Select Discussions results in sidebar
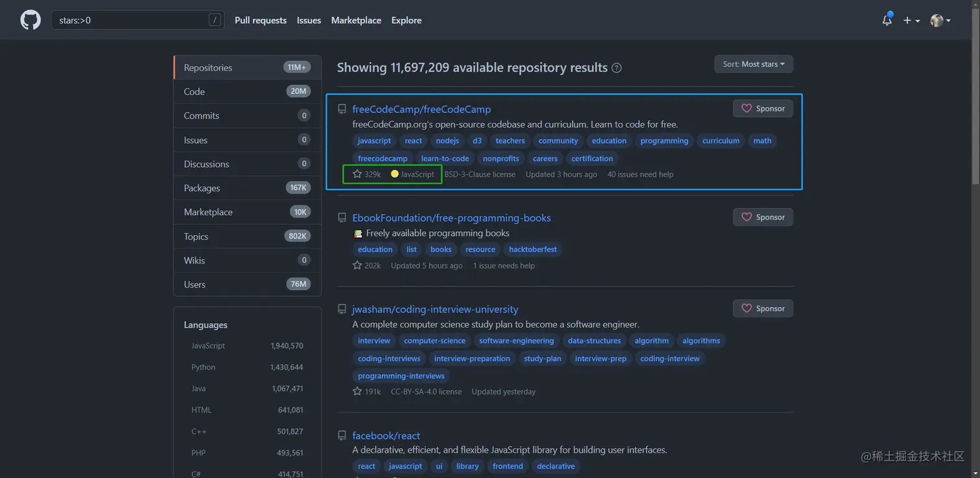 (248, 164)
